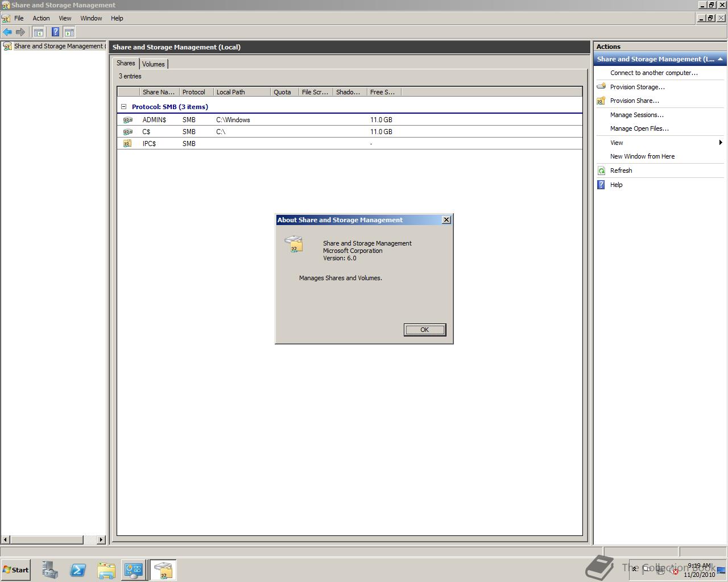Open the Window menu
728x582 pixels.
(91, 18)
